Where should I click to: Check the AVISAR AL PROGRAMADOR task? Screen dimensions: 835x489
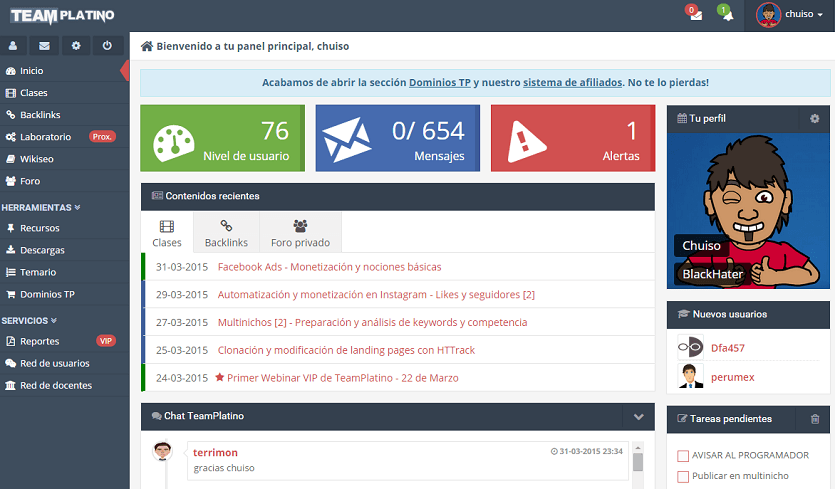[x=683, y=456]
